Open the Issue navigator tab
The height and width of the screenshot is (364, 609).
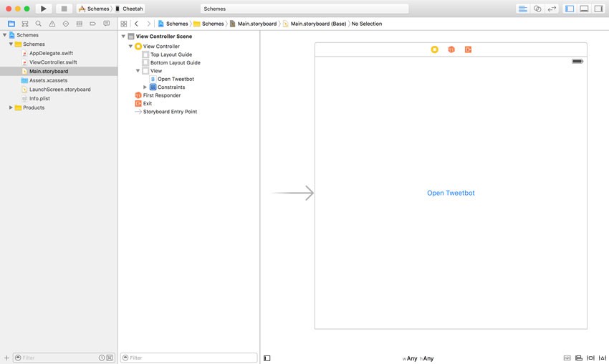[x=52, y=24]
